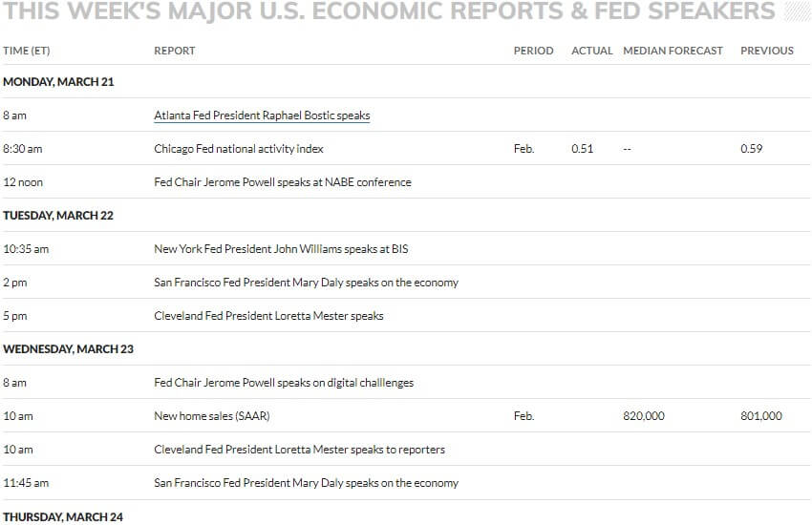Click the MEDIAN FORECAST column header

673,51
